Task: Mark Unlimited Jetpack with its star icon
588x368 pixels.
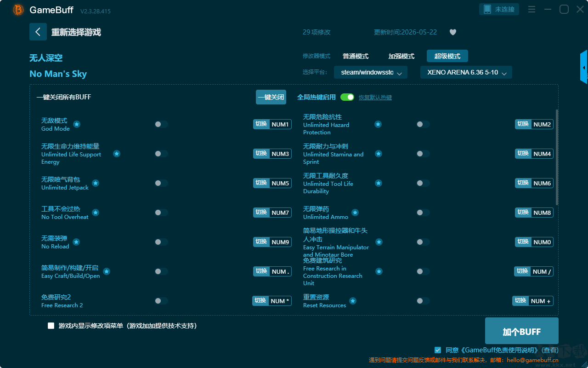Action: [96, 183]
